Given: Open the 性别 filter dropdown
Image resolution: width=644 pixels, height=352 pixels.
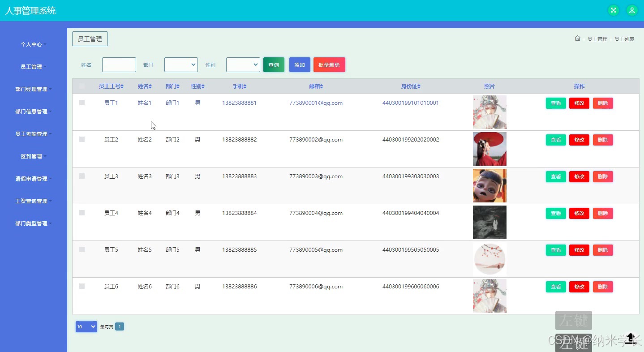Looking at the screenshot, I should 243,64.
